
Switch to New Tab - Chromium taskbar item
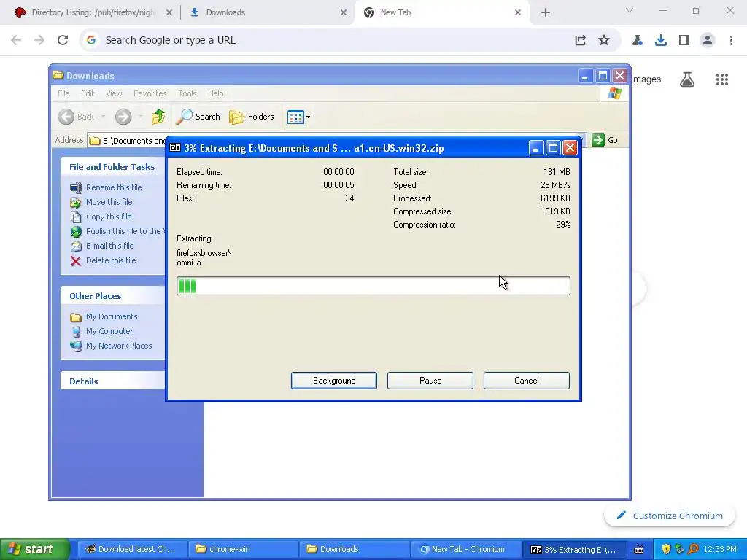[x=465, y=549]
